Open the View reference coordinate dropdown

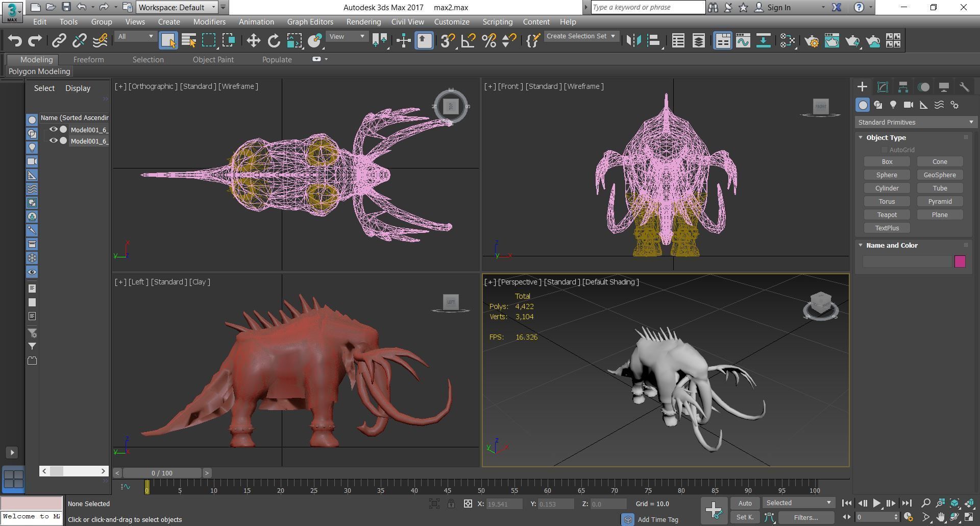coord(347,36)
